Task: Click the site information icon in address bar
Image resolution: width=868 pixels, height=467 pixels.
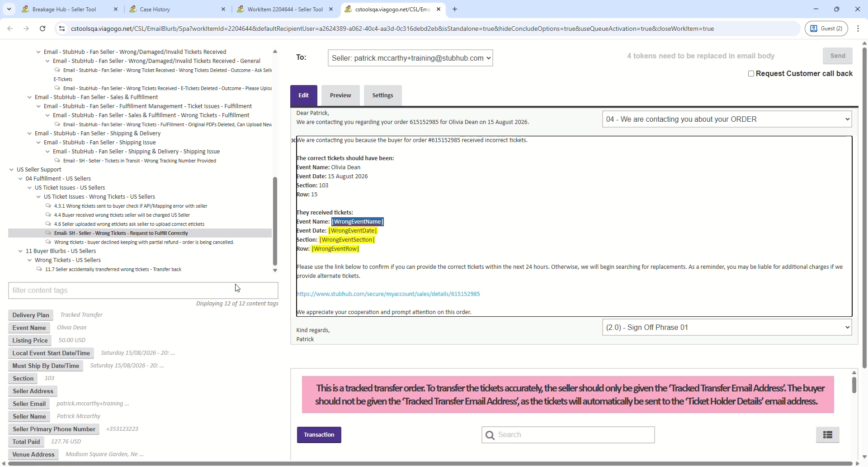Action: (x=62, y=29)
